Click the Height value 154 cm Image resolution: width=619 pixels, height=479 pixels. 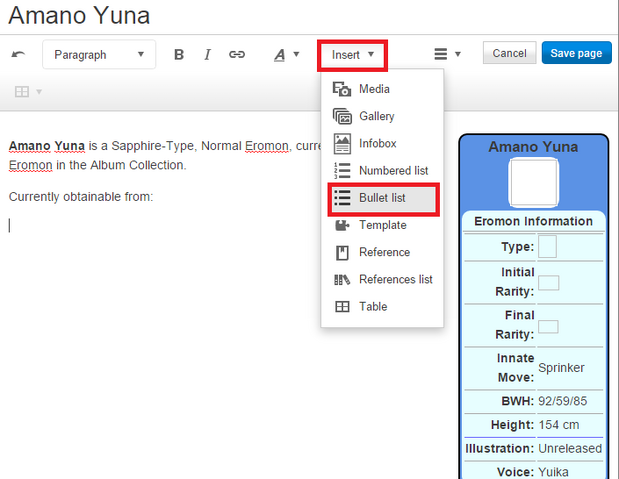tap(559, 425)
